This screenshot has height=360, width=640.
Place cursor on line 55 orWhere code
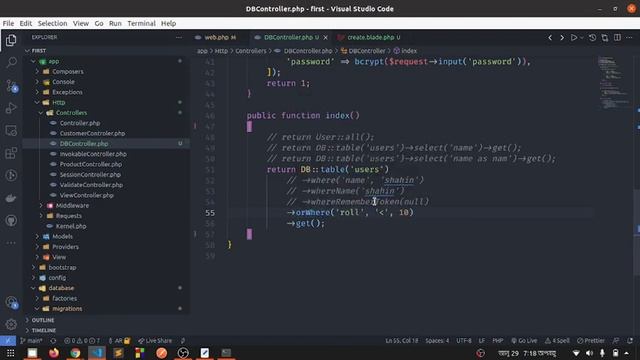(350, 212)
